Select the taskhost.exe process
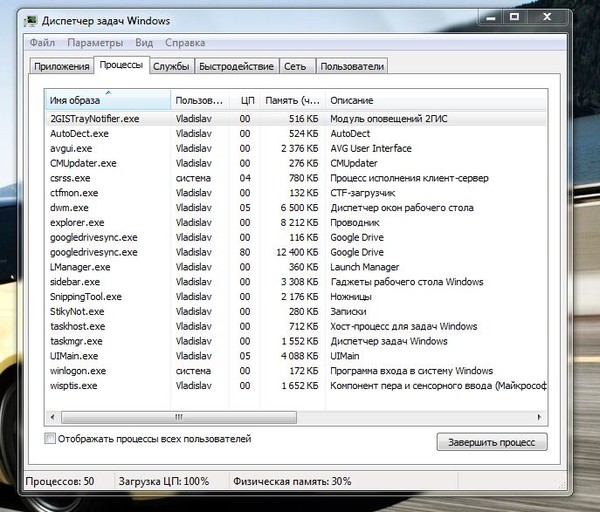 (x=296, y=326)
